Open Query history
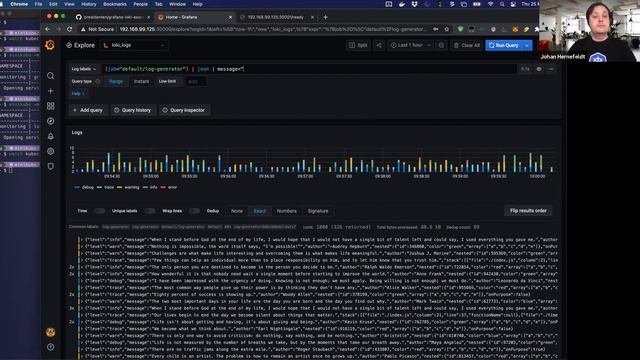This screenshot has height=360, width=640. coord(133,110)
